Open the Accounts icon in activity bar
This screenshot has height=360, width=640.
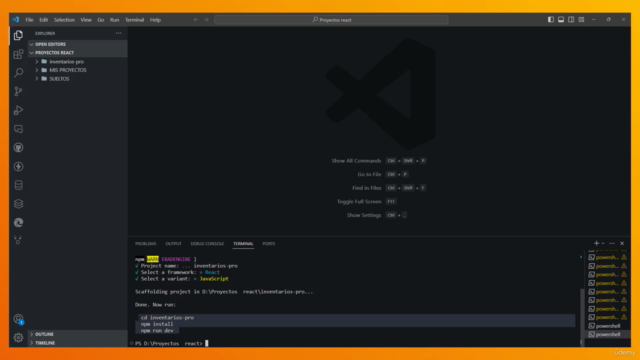18,319
